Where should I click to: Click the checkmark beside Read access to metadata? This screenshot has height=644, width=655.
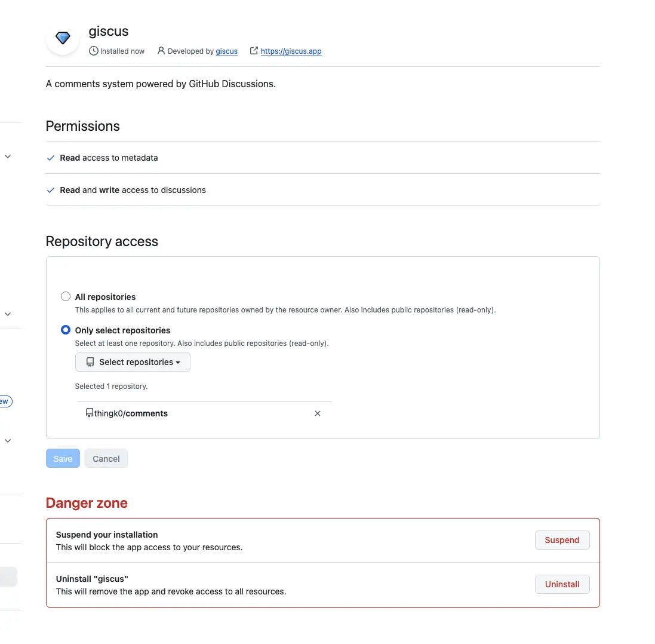[51, 158]
